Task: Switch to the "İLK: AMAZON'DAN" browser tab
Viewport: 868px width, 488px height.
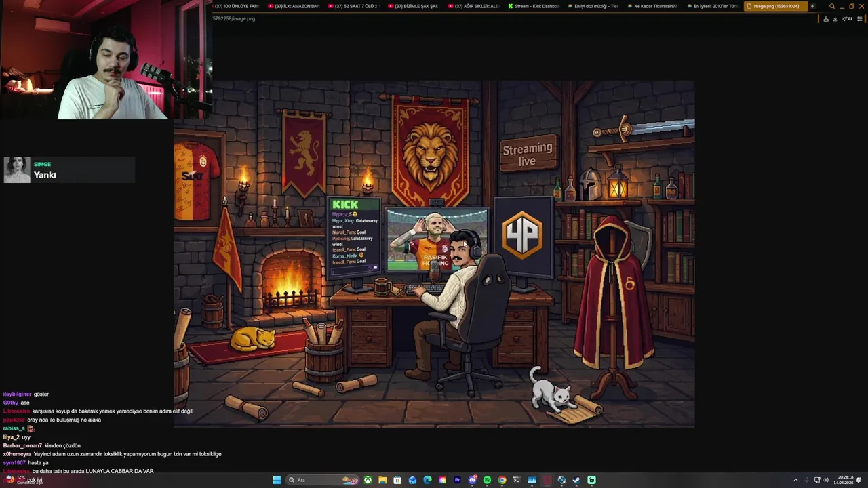Action: [295, 6]
